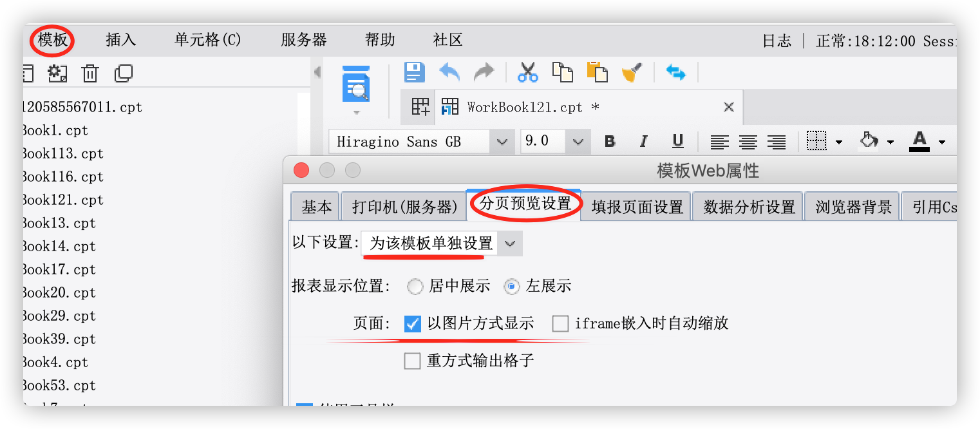Open the 模板 menu
This screenshot has height=429, width=980.
pos(53,40)
